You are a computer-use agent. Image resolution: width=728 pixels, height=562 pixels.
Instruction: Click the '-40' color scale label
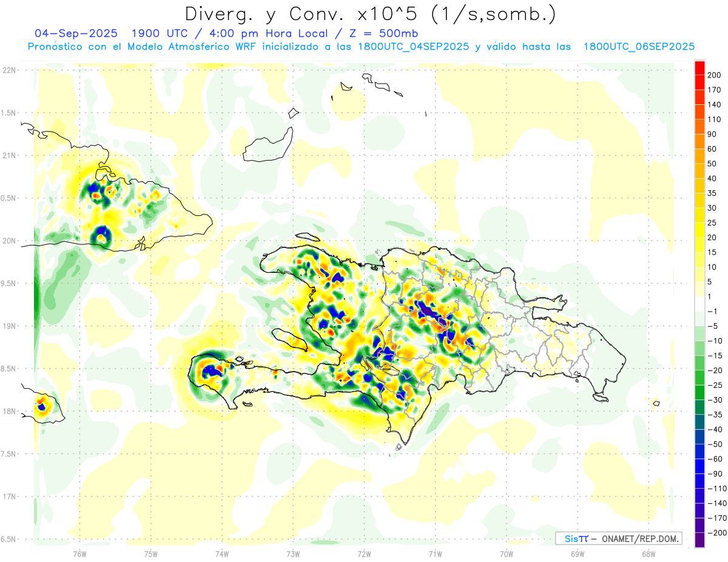click(715, 430)
